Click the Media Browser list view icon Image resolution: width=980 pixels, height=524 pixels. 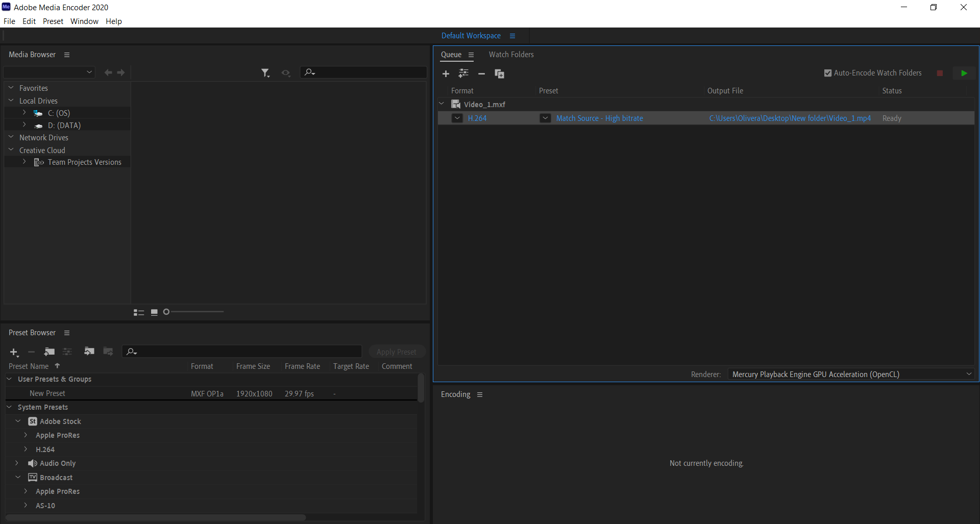click(x=138, y=312)
